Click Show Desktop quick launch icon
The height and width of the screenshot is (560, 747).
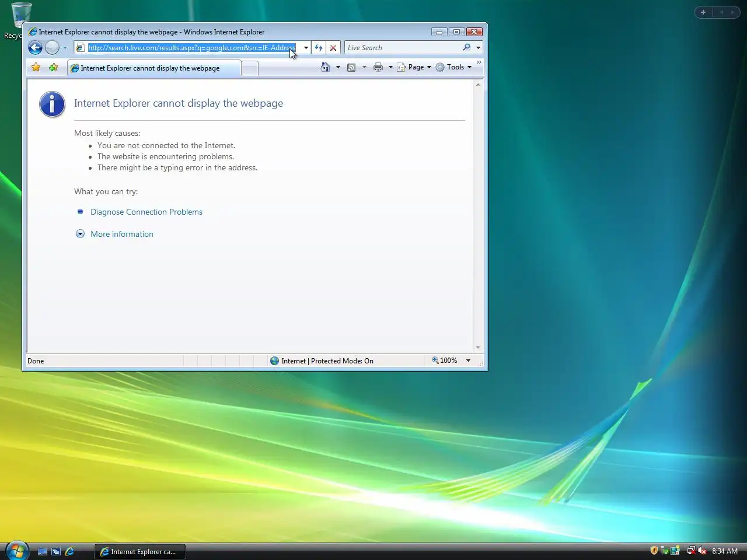43,551
